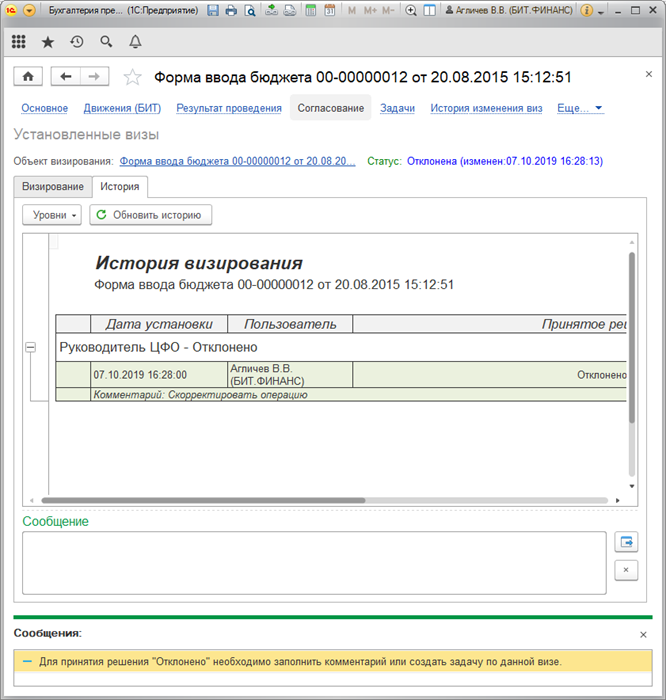Open the History clock icon
Viewport: 666px width, 700px height.
click(x=77, y=42)
